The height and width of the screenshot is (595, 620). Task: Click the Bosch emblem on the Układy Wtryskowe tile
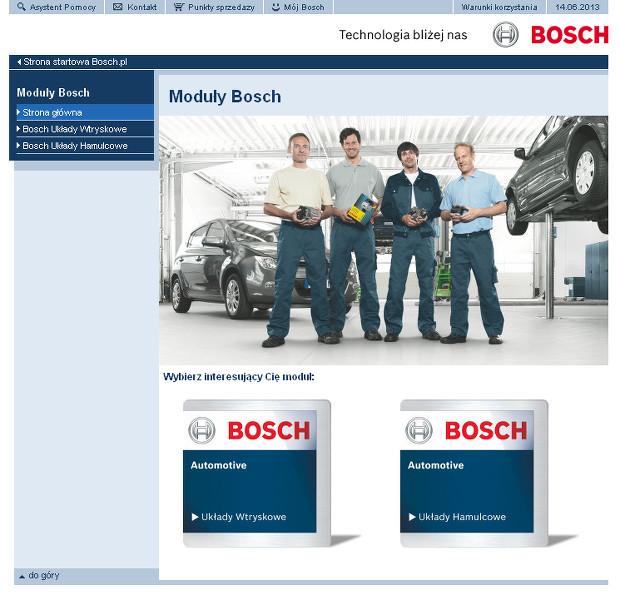click(202, 430)
